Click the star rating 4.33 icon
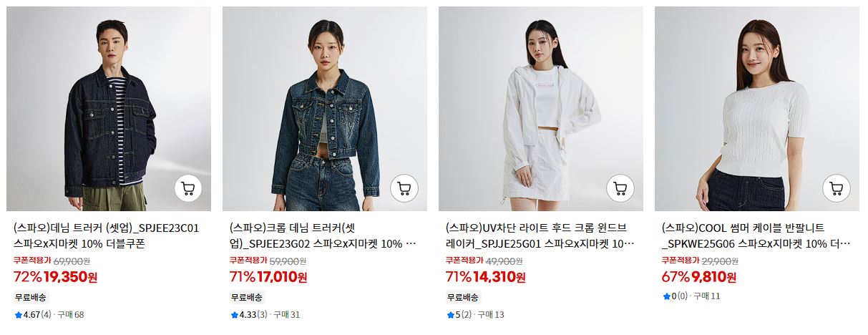 point(234,315)
